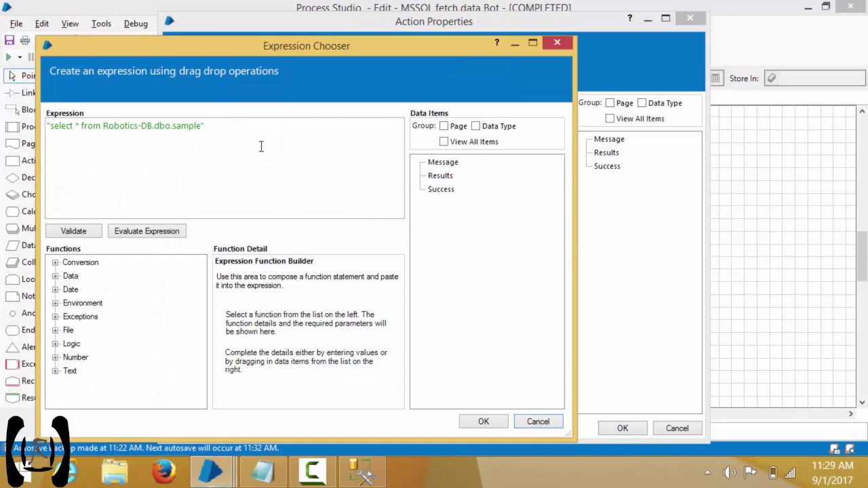This screenshot has height=488, width=868.
Task: Check Data Type group box in Expression Chooser
Action: tap(475, 126)
